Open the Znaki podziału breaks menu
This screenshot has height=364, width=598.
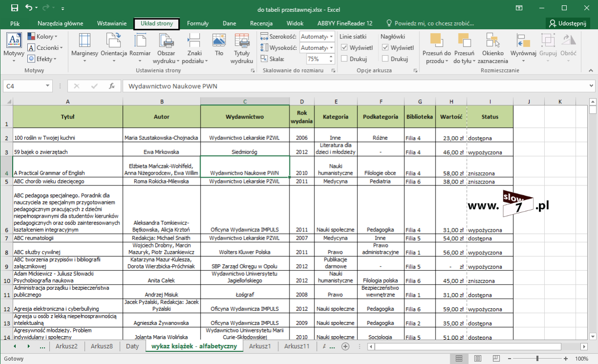tap(194, 47)
